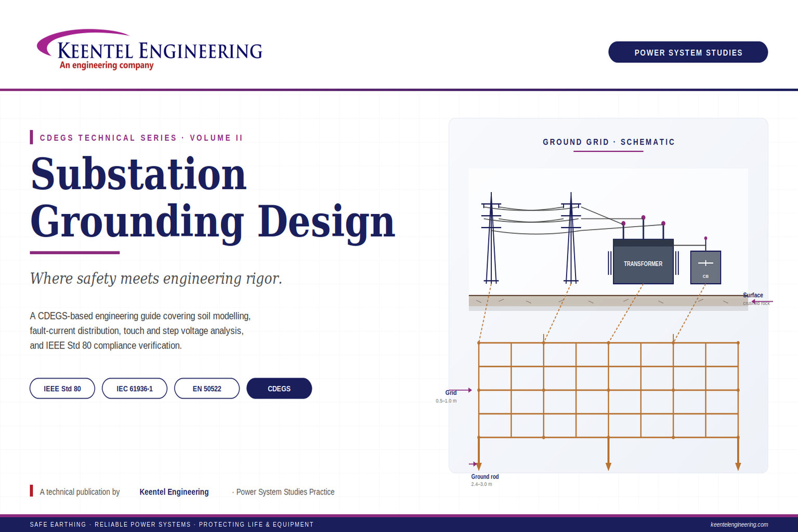Click the Keentel Engineering publisher name
Screen dimensions: 798x532
coord(174,491)
